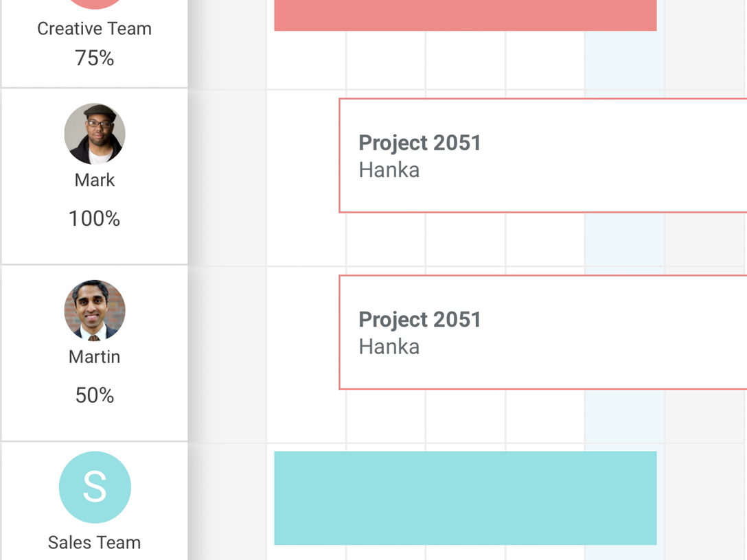Open Project 2051 title in Mark's row
Image resolution: width=747 pixels, height=560 pixels.
coord(420,143)
